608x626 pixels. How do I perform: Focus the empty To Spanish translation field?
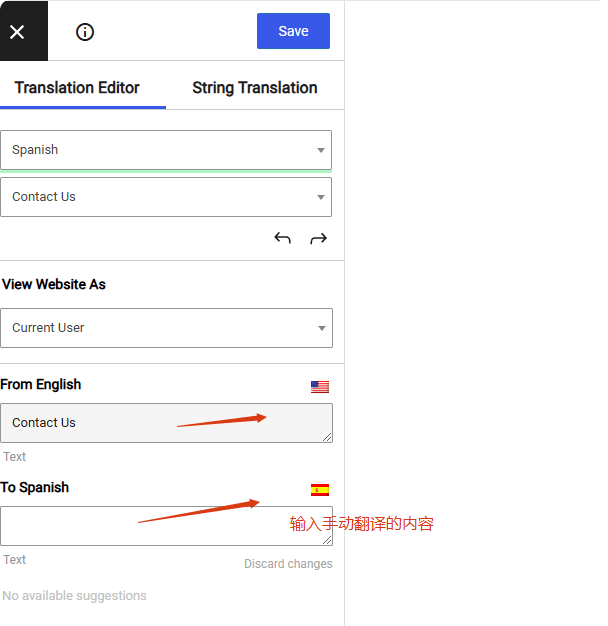click(x=166, y=526)
